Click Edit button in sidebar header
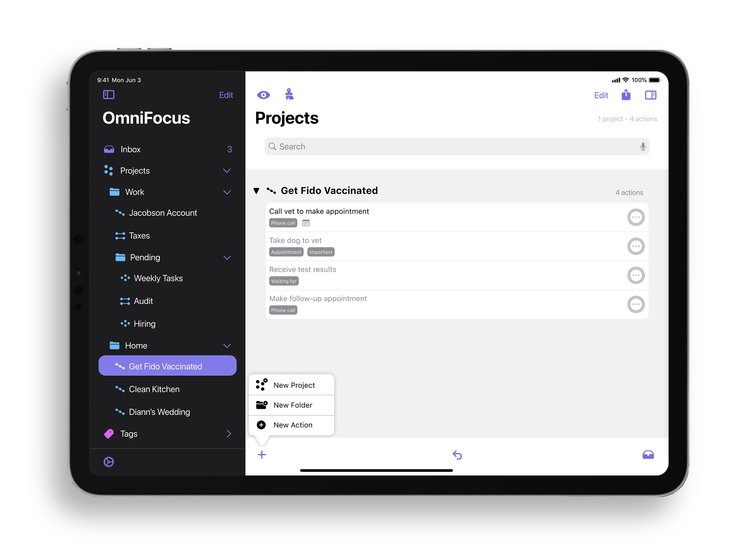756x545 pixels. tap(225, 94)
